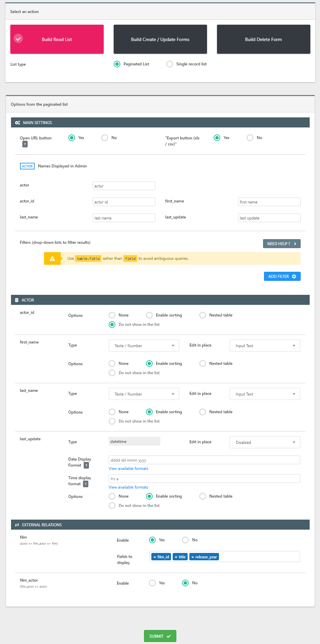This screenshot has height=644, width=320.
Task: Enable sorting for actor_id
Action: click(x=149, y=315)
